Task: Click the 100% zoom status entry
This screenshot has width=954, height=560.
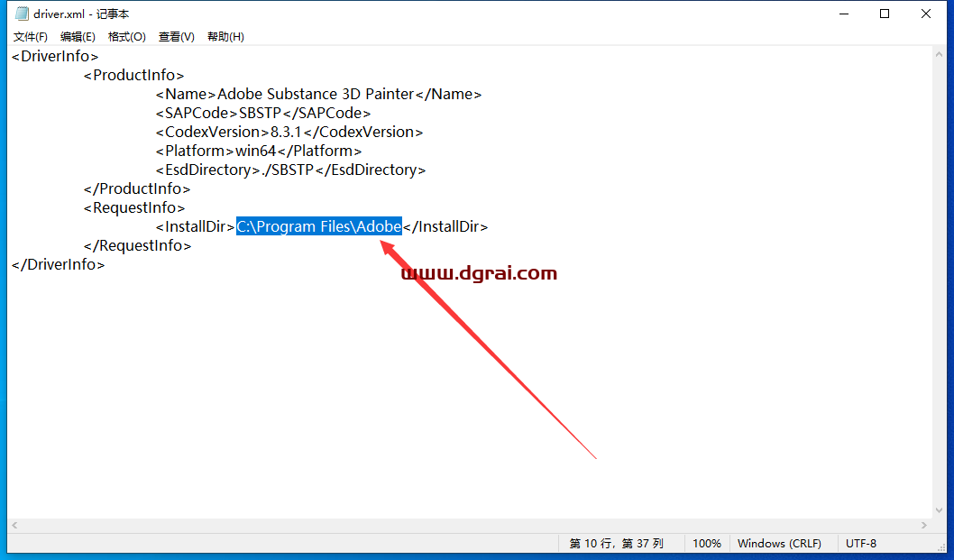Action: (x=706, y=544)
